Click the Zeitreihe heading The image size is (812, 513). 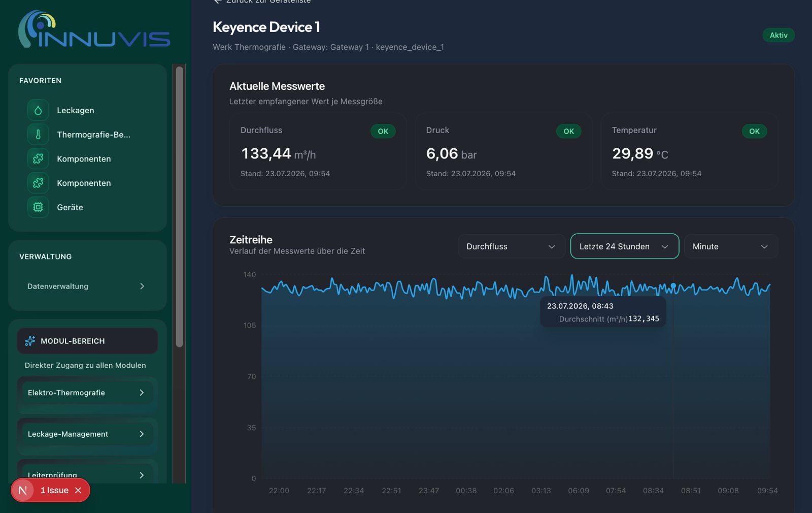(x=251, y=240)
